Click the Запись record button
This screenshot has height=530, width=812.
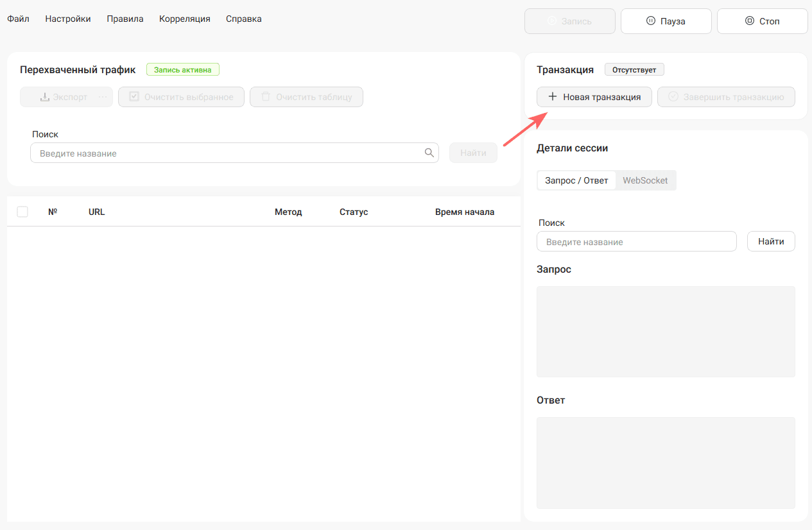[570, 21]
